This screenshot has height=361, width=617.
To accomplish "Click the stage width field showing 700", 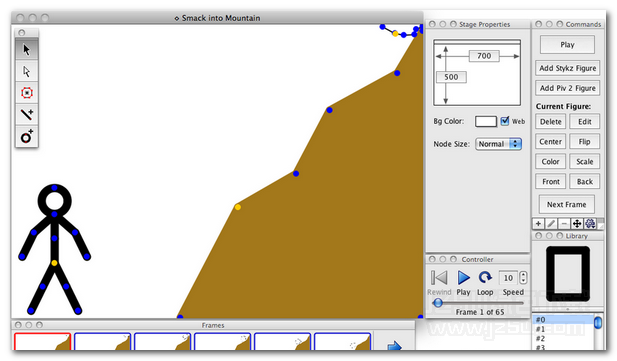I will point(484,56).
